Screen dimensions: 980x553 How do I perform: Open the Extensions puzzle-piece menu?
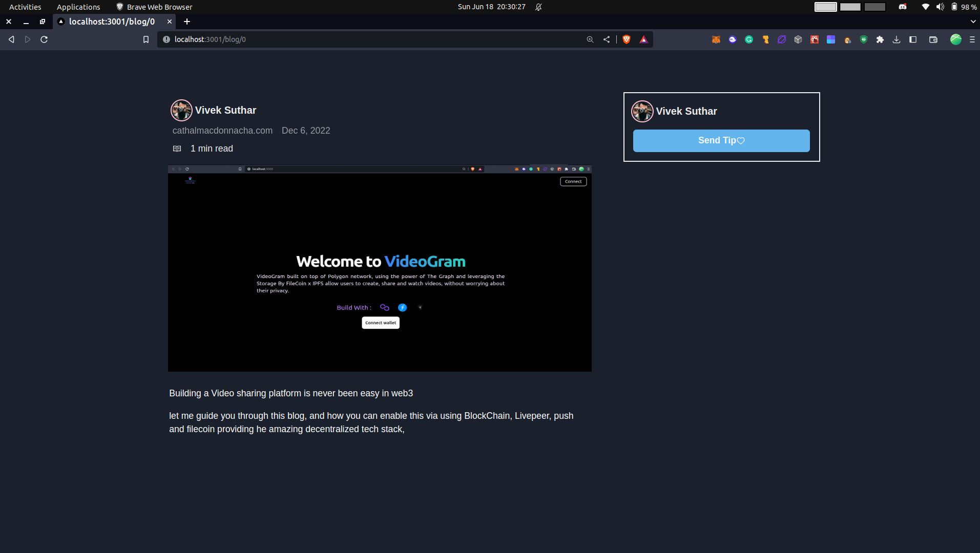(x=880, y=39)
